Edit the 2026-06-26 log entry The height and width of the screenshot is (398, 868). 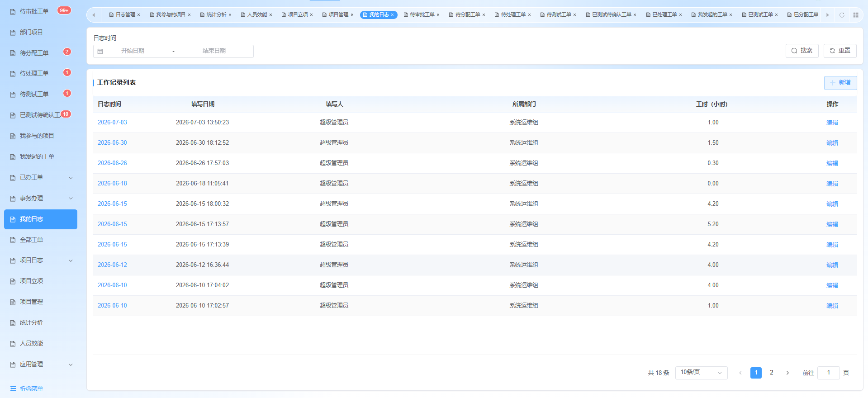point(832,163)
